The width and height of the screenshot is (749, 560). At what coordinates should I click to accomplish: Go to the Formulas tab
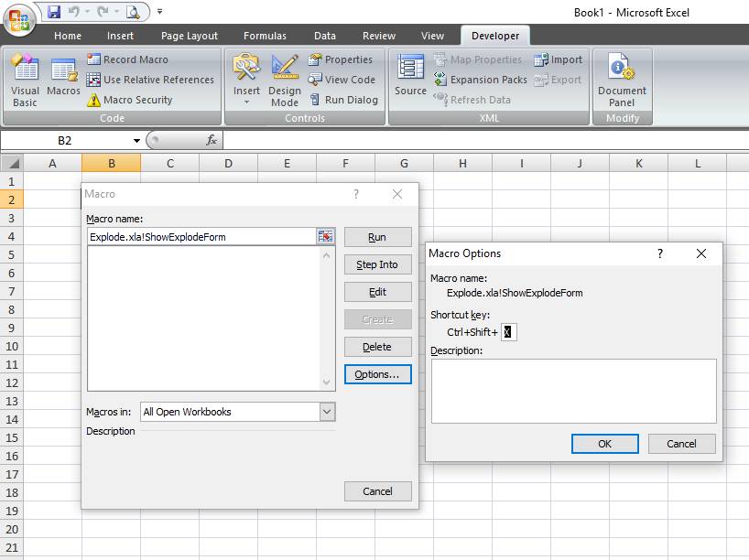pyautogui.click(x=265, y=36)
